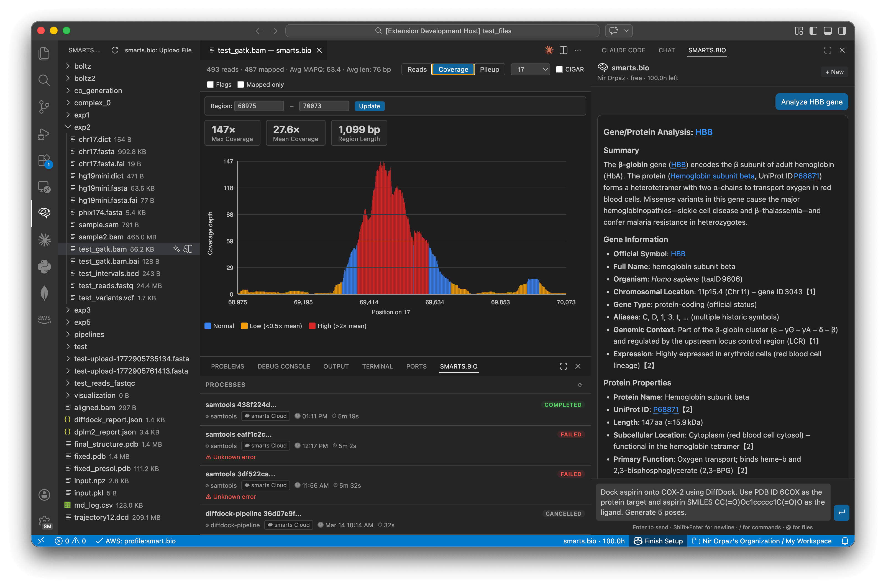Click the red High coverage legend swatch

coord(312,326)
